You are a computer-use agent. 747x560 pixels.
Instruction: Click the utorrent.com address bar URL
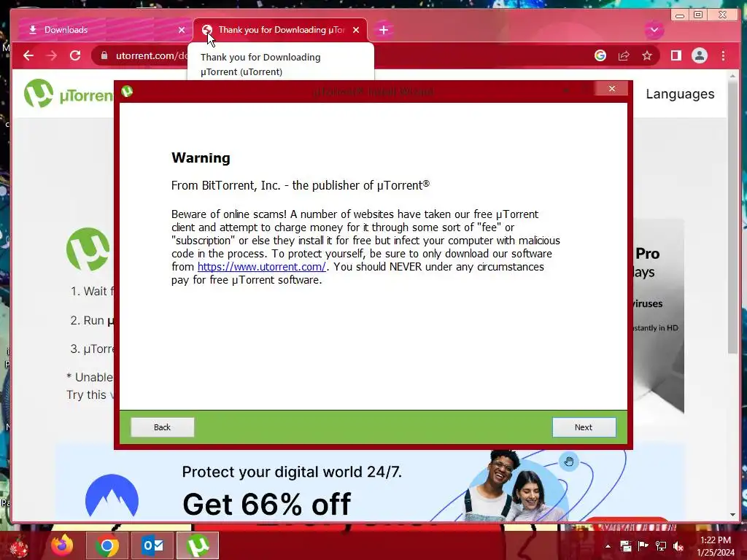click(152, 55)
